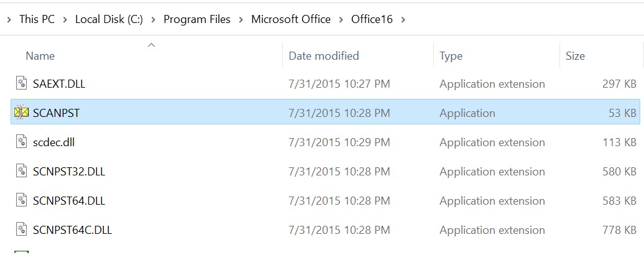The image size is (644, 260).
Task: Click SCANPST type 'Application'
Action: click(x=467, y=113)
